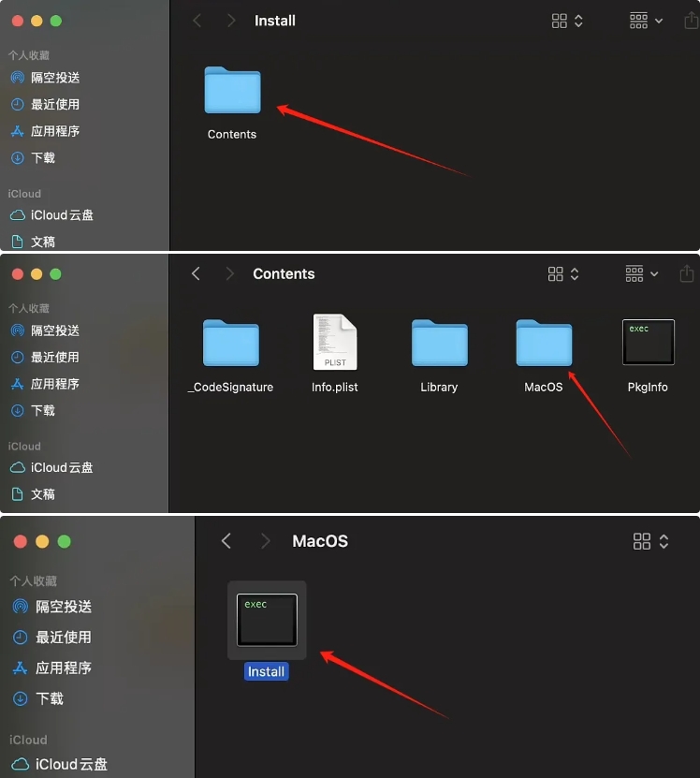
Task: Select 下载 in MacOS window sidebar
Action: [38, 698]
